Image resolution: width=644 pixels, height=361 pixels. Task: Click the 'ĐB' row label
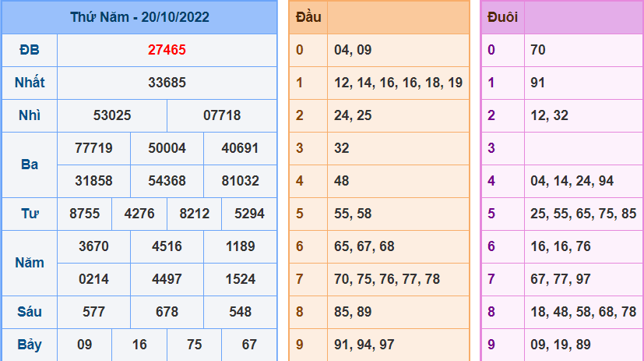click(29, 50)
